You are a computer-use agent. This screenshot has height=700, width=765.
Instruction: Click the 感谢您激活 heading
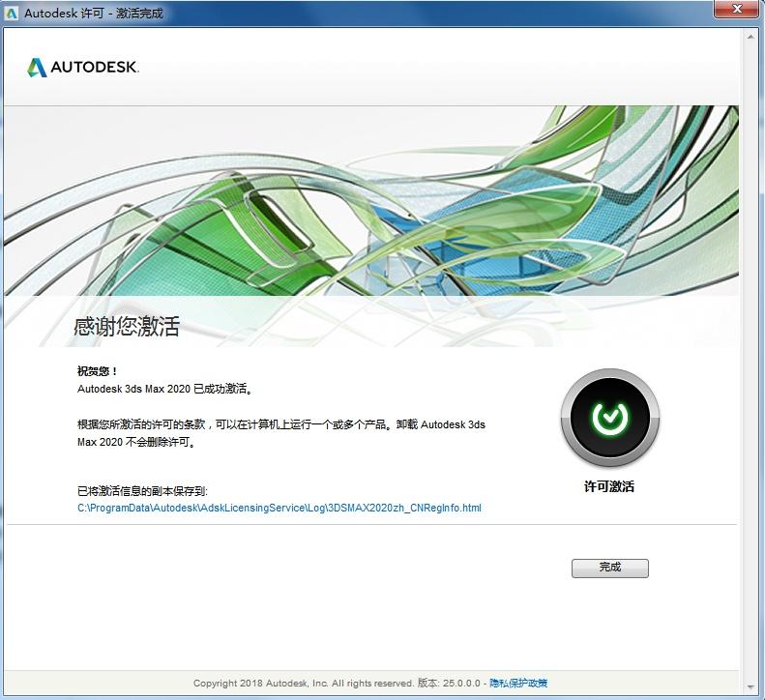pyautogui.click(x=127, y=327)
